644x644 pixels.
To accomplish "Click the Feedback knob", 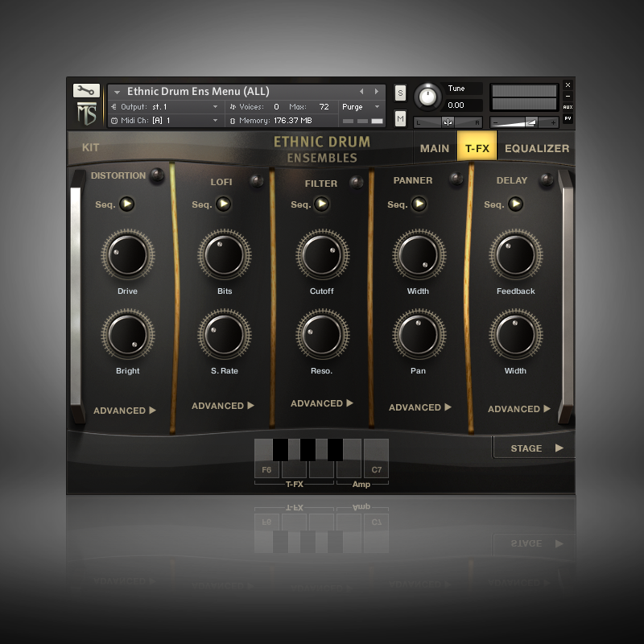I will 516,255.
